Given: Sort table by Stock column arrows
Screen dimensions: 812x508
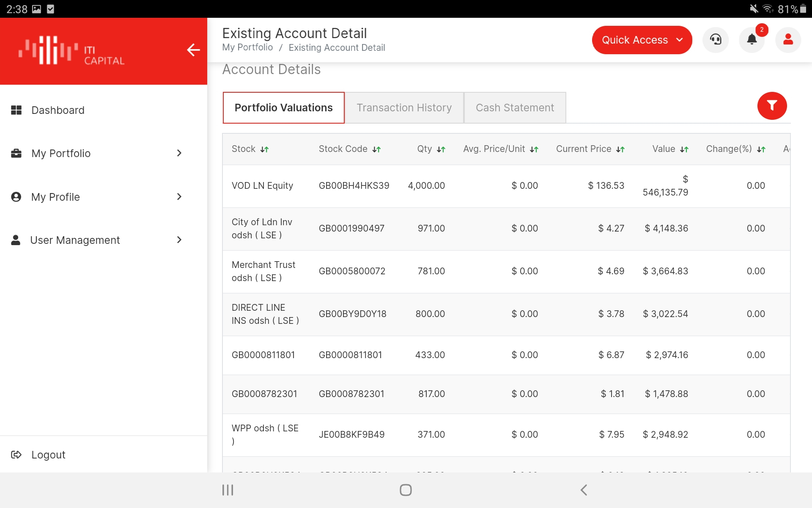Looking at the screenshot, I should click(264, 149).
